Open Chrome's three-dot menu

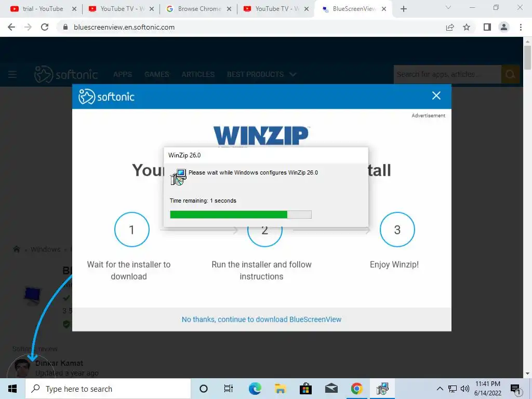coord(521,27)
